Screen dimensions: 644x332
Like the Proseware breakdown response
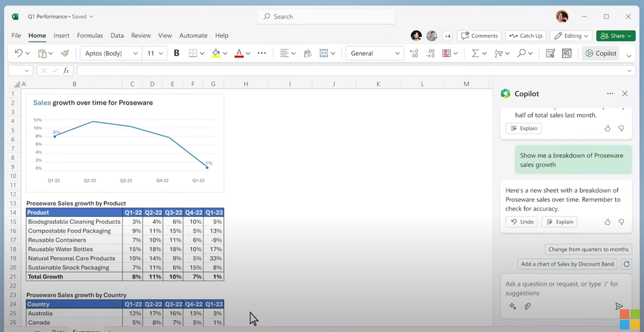607,222
